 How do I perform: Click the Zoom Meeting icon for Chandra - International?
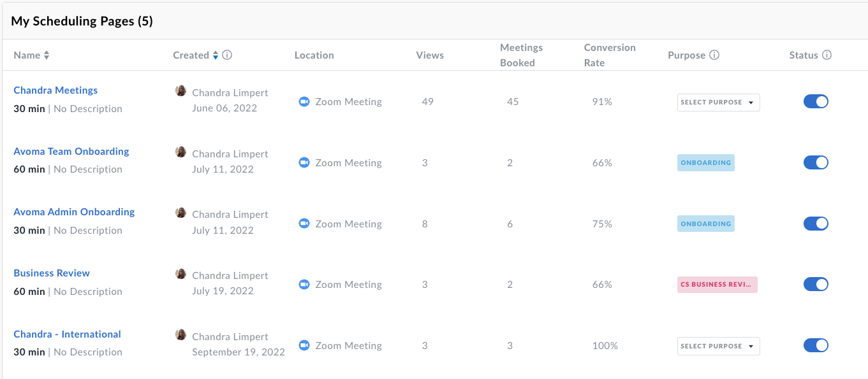point(304,345)
